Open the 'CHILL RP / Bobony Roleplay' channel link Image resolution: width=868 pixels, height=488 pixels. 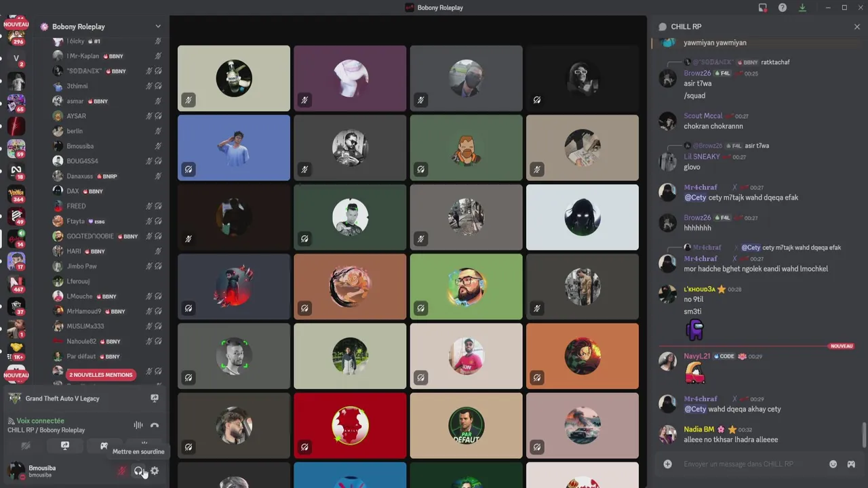click(46, 430)
